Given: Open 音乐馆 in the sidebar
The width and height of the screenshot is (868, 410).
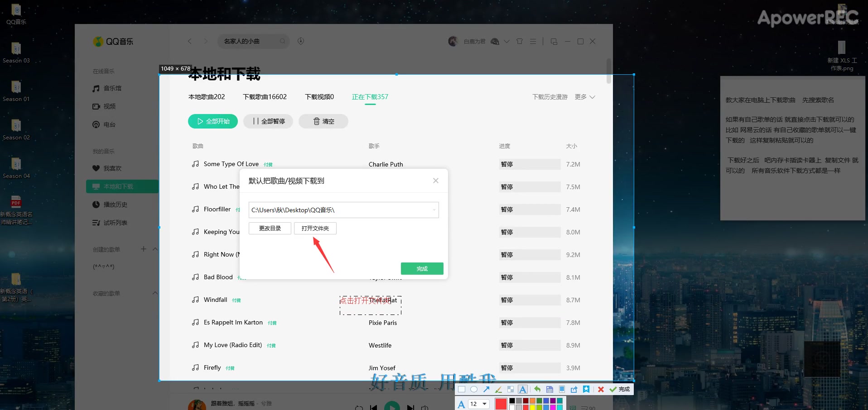Looking at the screenshot, I should pyautogui.click(x=107, y=88).
